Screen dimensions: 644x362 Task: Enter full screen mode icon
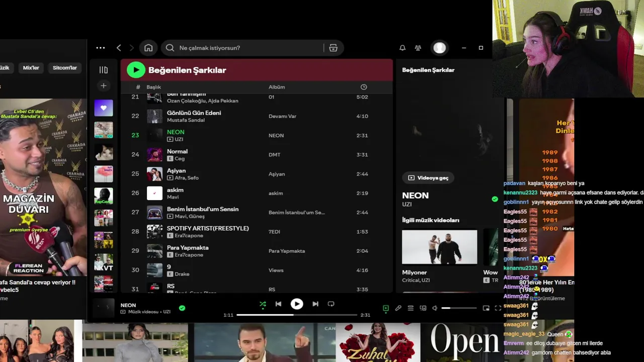(498, 308)
